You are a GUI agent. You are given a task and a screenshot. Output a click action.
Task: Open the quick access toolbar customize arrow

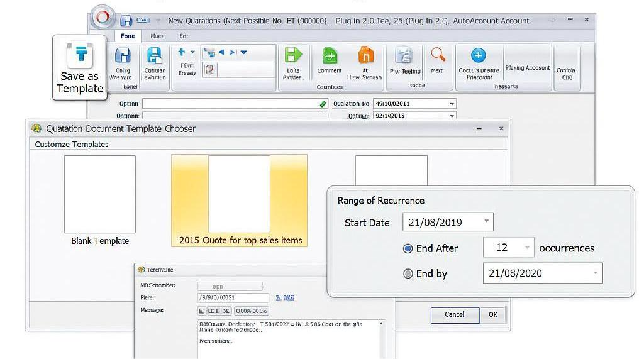pos(158,21)
